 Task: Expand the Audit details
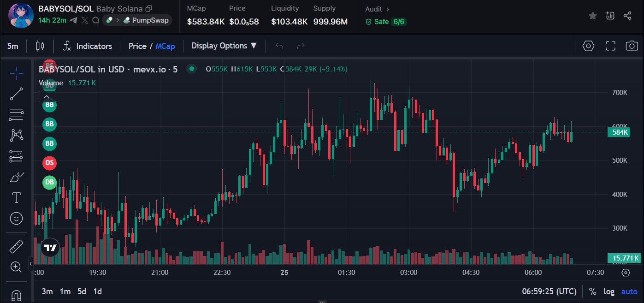377,9
